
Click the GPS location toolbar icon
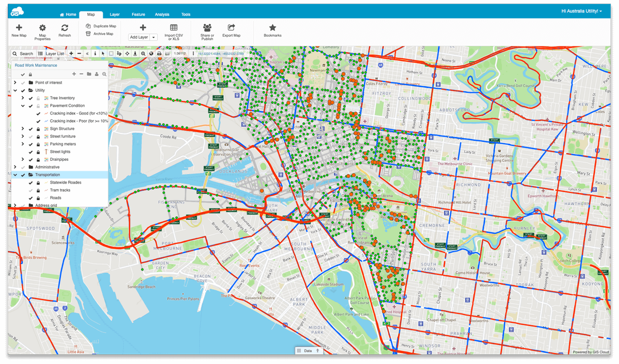click(x=135, y=53)
